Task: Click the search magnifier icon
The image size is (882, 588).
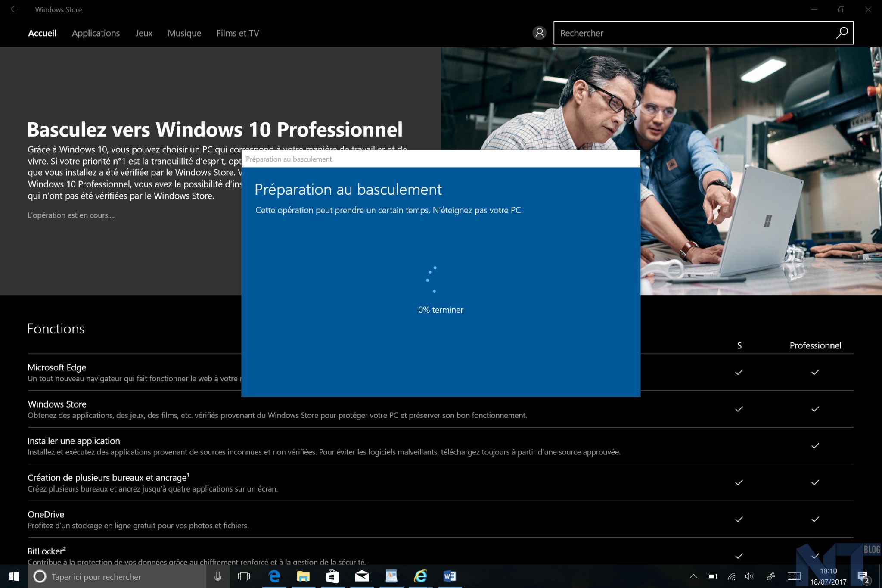Action: 842,33
